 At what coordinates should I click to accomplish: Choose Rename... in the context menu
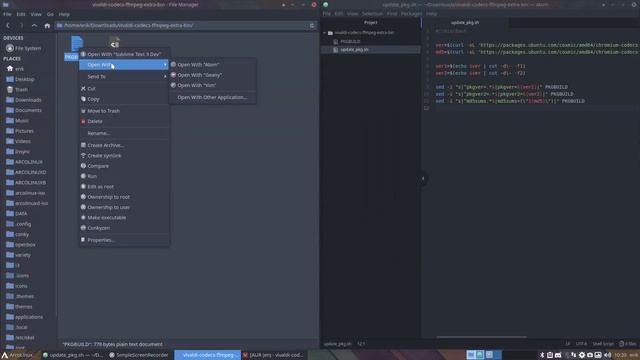coord(124,133)
